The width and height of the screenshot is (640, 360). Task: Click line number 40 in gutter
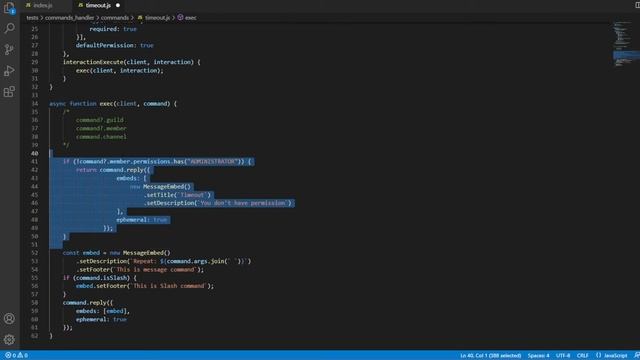click(x=34, y=153)
